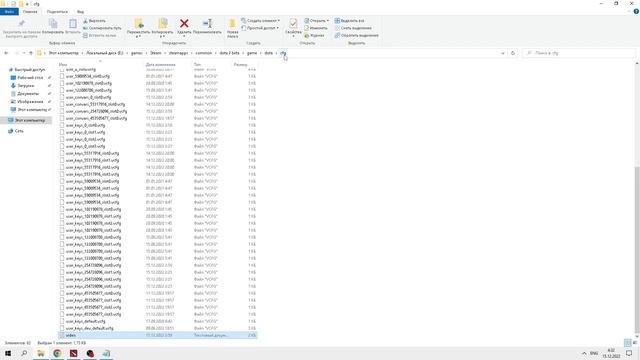Go to Steam in the address path
The width and height of the screenshot is (640, 360).
(x=156, y=53)
